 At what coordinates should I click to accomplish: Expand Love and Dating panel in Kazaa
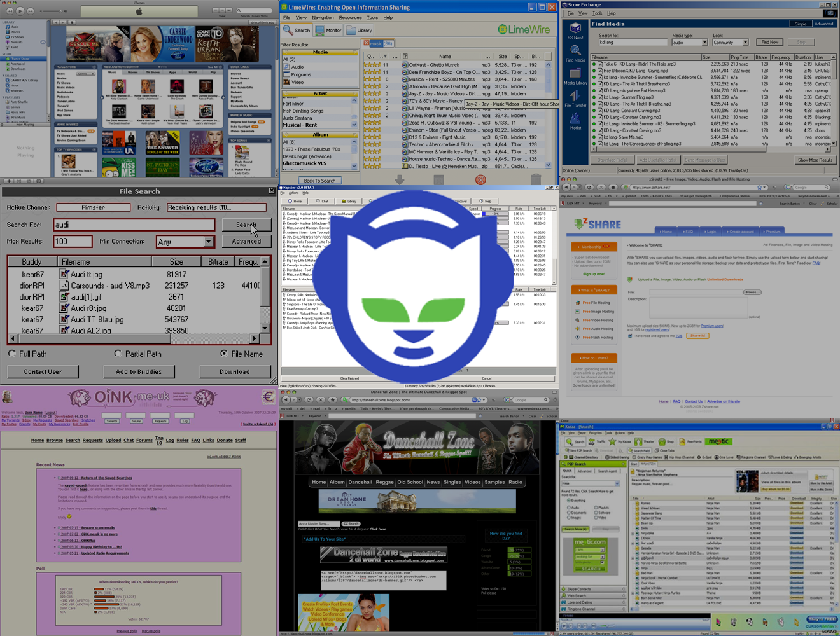pos(592,602)
